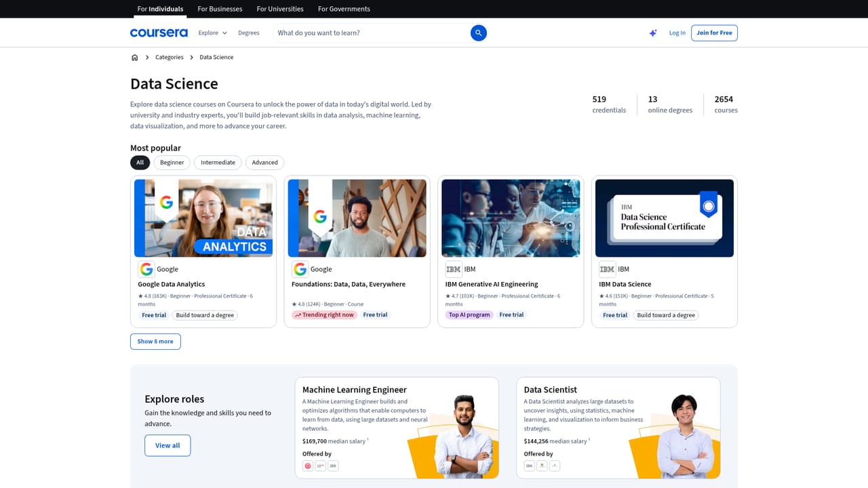868x488 pixels.
Task: Click the home icon in breadcrumb
Action: tap(134, 58)
